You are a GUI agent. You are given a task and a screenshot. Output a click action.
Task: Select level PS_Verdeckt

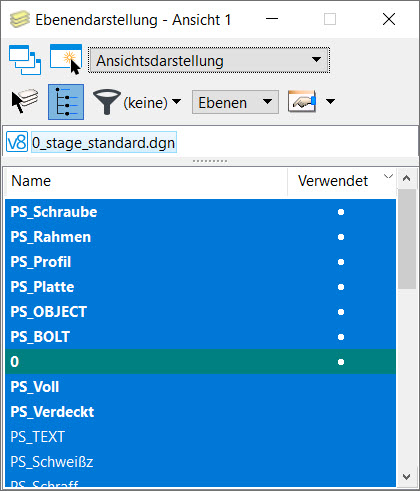tap(200, 412)
